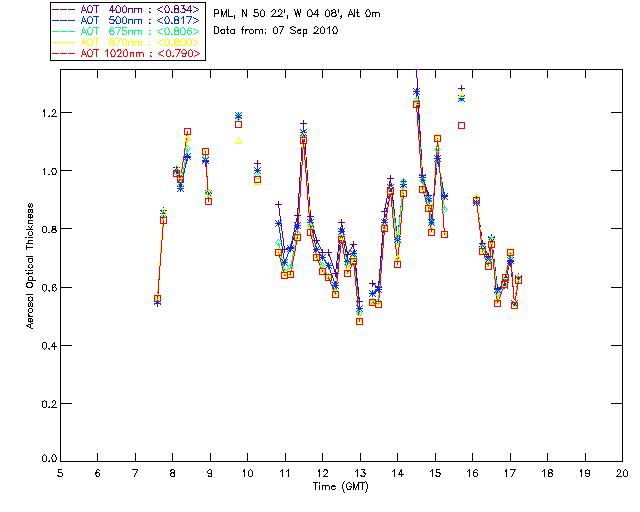This screenshot has width=640, height=512.
Task: Click the 0.6 y-axis tick label
Action: pyautogui.click(x=49, y=288)
